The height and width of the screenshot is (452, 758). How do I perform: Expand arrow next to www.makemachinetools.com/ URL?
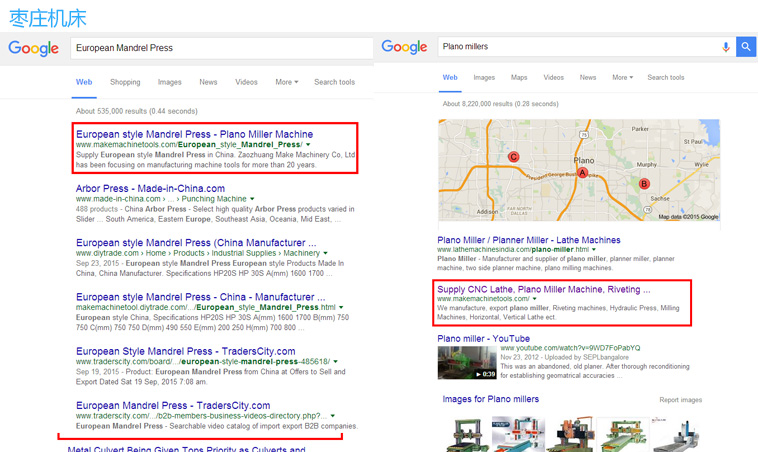click(535, 299)
